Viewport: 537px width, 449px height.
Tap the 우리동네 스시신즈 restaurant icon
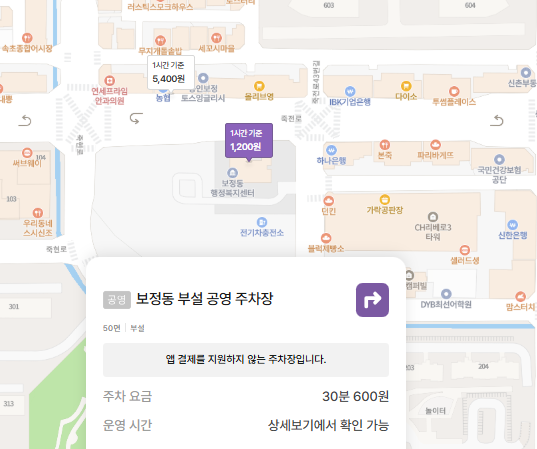pyautogui.click(x=38, y=213)
